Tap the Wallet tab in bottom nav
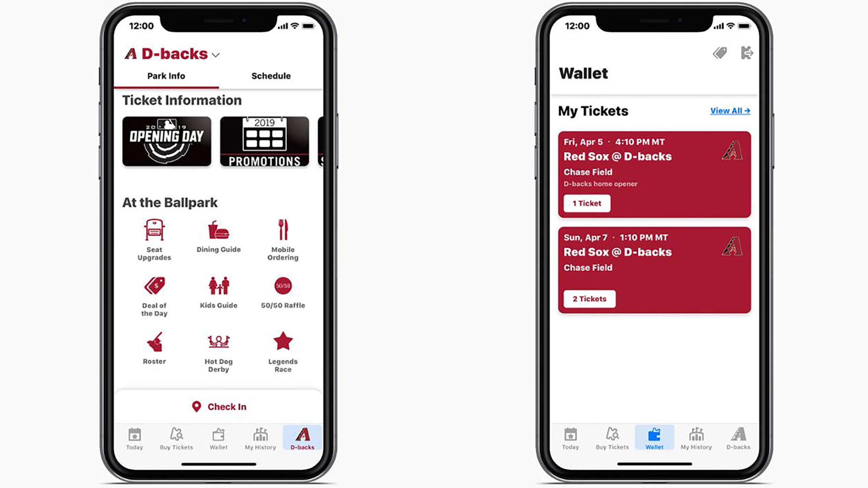The image size is (868, 488). (x=218, y=440)
